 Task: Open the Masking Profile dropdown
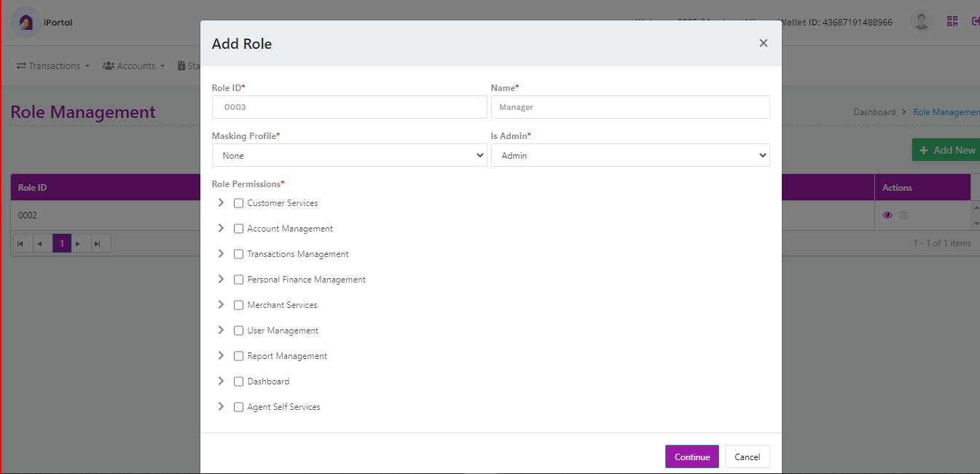click(349, 155)
